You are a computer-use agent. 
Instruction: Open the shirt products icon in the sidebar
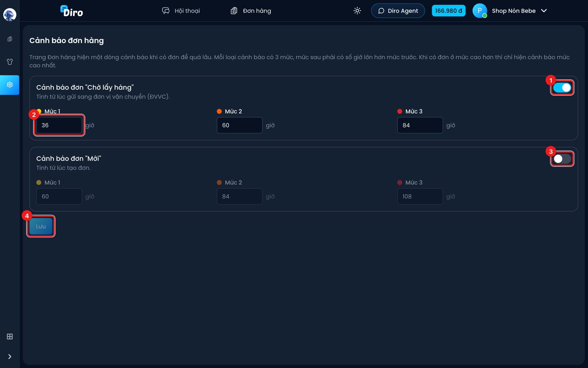tap(10, 62)
